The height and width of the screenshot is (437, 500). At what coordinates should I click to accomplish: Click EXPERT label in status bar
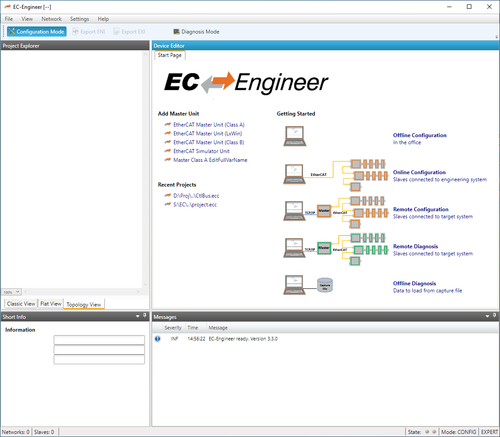point(489,432)
